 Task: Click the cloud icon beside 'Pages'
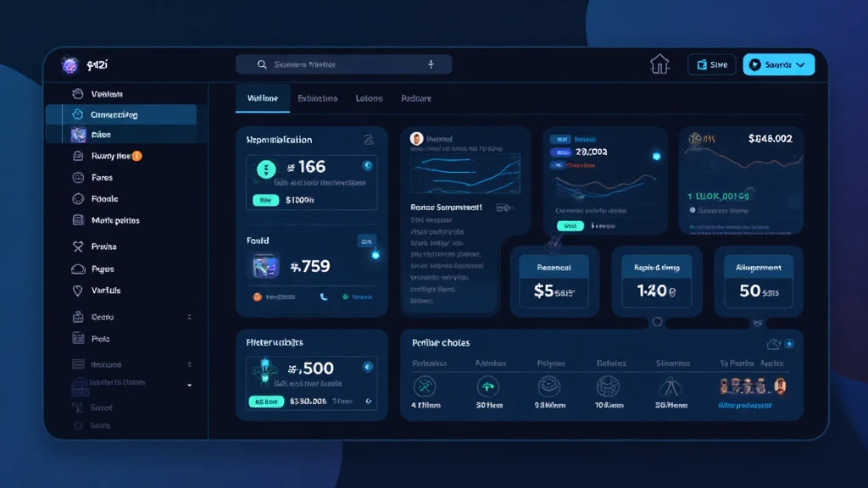(78, 269)
